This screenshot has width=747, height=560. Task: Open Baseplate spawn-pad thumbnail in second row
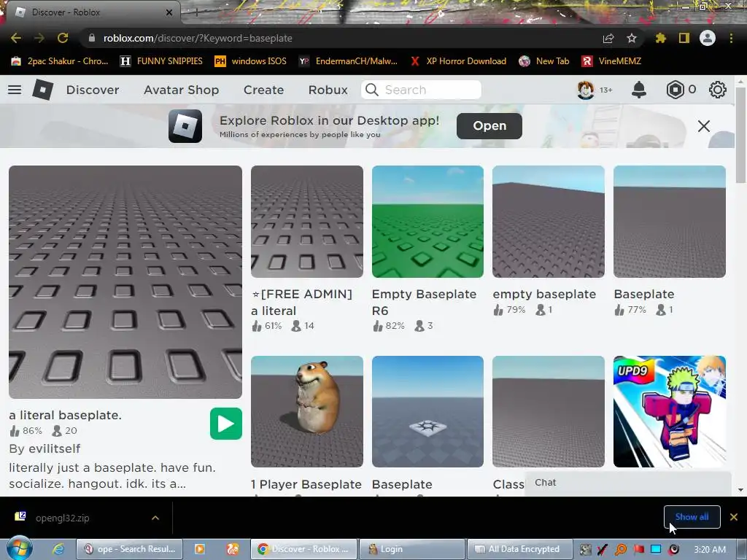(x=427, y=411)
